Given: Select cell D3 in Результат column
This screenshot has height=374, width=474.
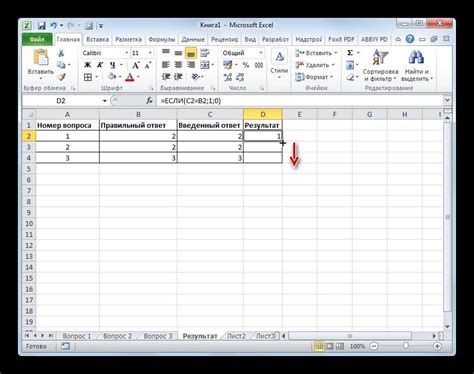Looking at the screenshot, I should click(263, 147).
